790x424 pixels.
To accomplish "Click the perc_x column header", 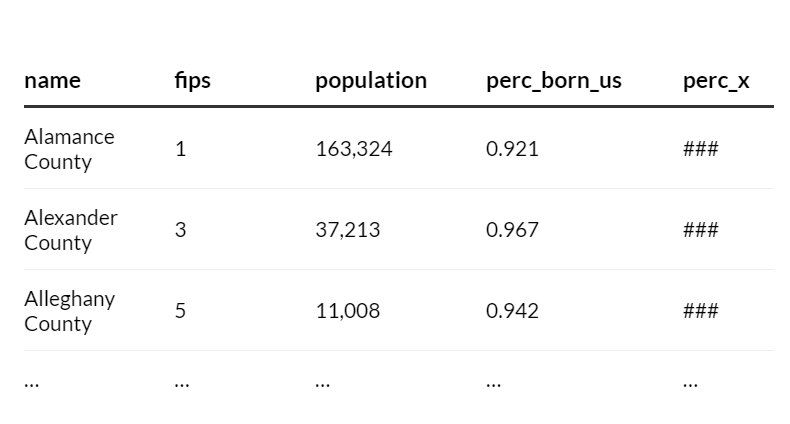I will point(716,81).
